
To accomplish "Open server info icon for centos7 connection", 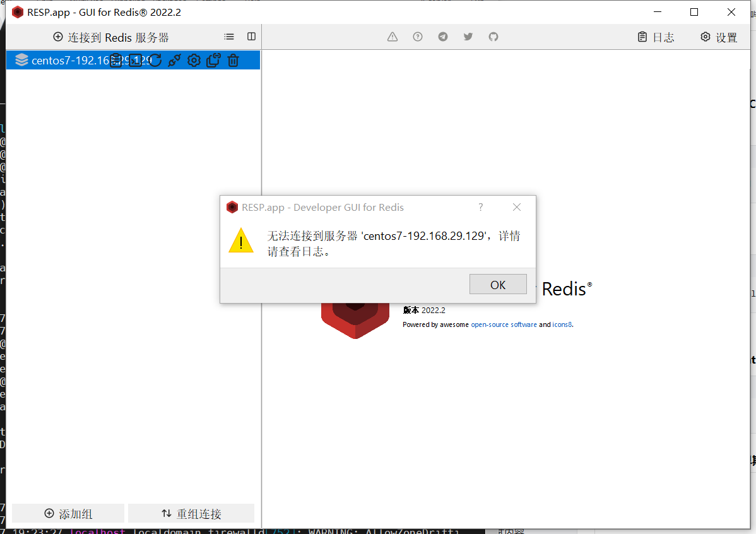I will pos(115,61).
